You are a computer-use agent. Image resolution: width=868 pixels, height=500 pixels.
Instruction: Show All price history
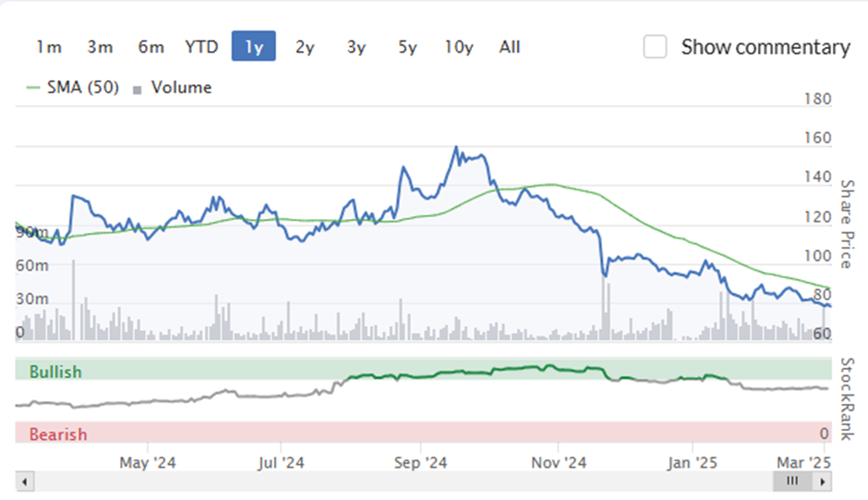(510, 46)
